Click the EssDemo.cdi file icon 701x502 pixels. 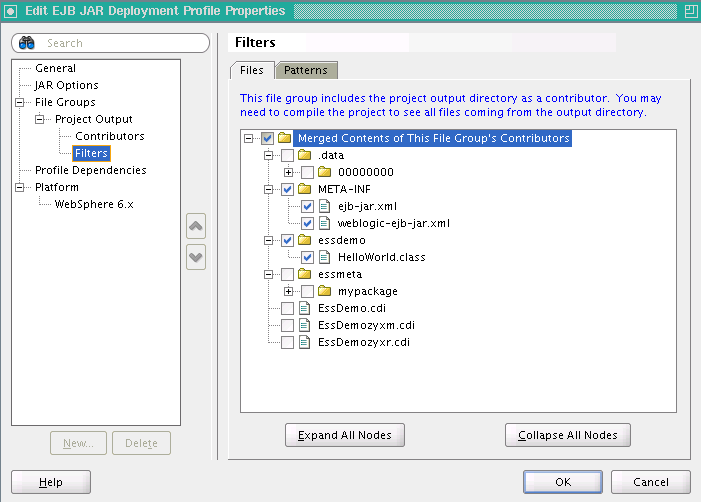pyautogui.click(x=304, y=308)
